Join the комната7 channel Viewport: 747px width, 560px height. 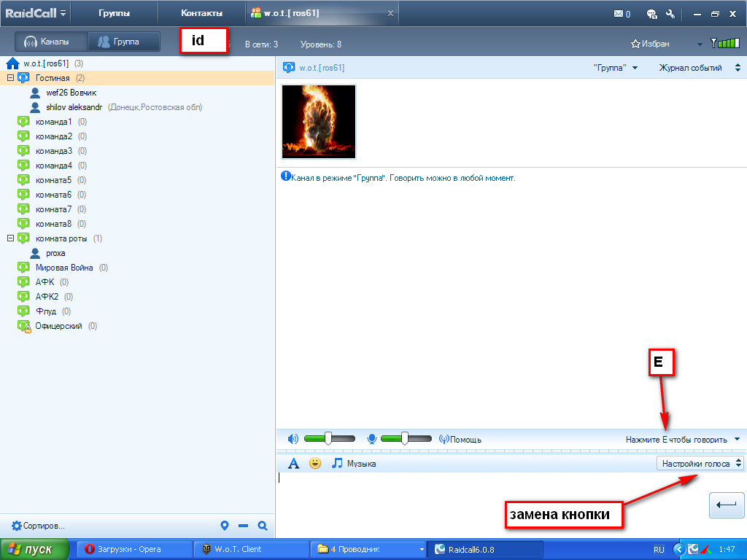point(53,209)
